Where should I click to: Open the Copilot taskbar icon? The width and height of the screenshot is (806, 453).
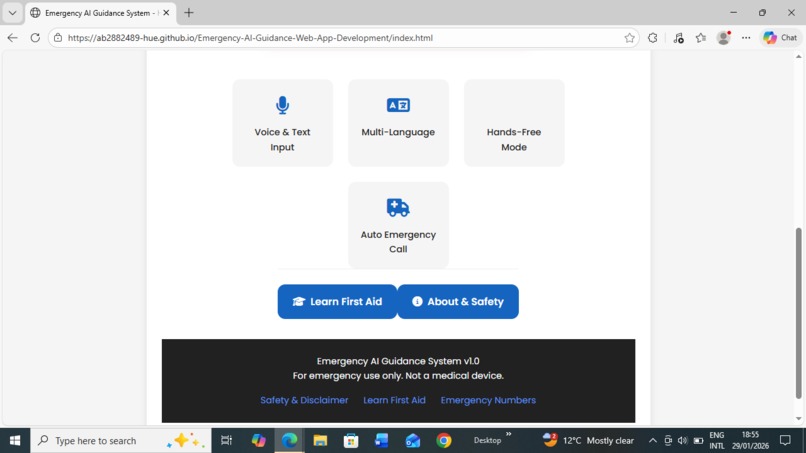(x=259, y=441)
